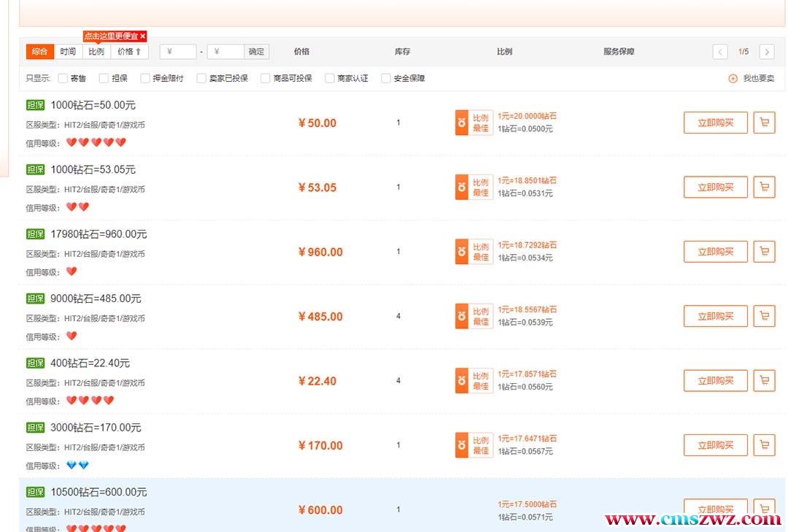Tick the 安全保障 filter checkbox

point(386,78)
